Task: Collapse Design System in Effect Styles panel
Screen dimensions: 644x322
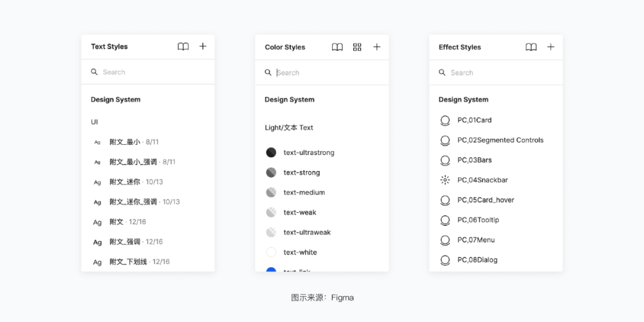Action: coord(463,100)
